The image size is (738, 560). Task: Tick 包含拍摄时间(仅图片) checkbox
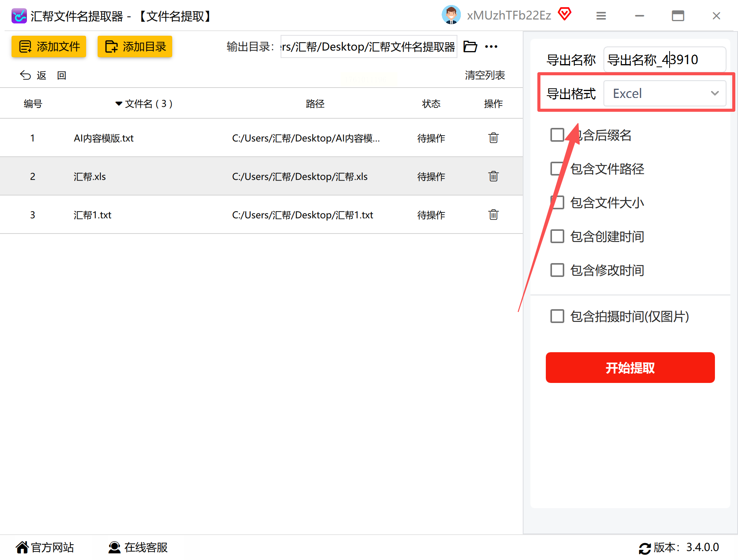pyautogui.click(x=557, y=316)
